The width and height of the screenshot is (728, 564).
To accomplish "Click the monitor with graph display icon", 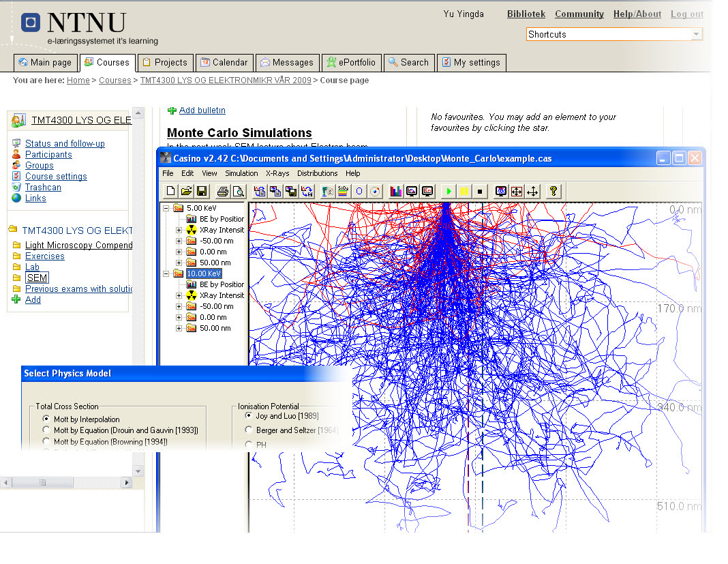I will click(411, 192).
